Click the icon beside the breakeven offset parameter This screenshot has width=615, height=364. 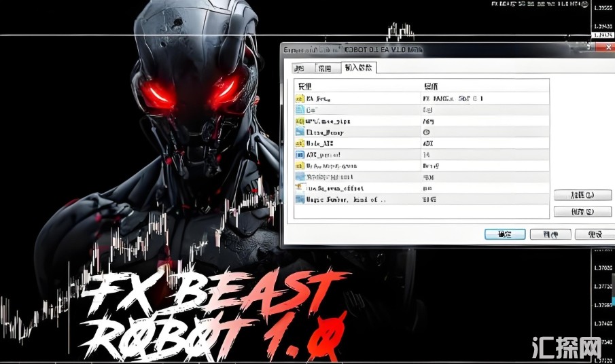[300, 188]
